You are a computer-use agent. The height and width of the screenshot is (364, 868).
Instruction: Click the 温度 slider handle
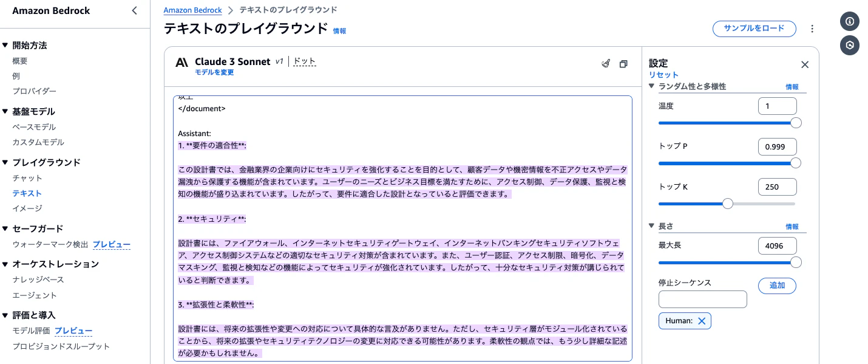pos(796,123)
